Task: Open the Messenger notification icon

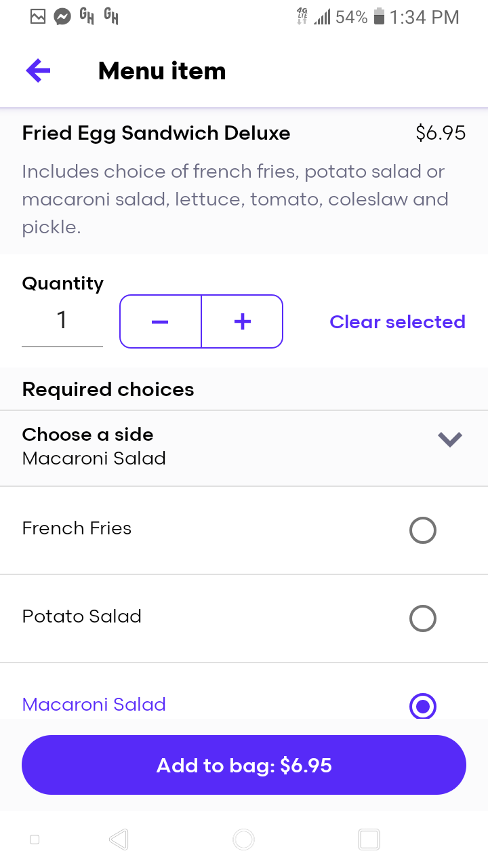Action: pyautogui.click(x=62, y=17)
